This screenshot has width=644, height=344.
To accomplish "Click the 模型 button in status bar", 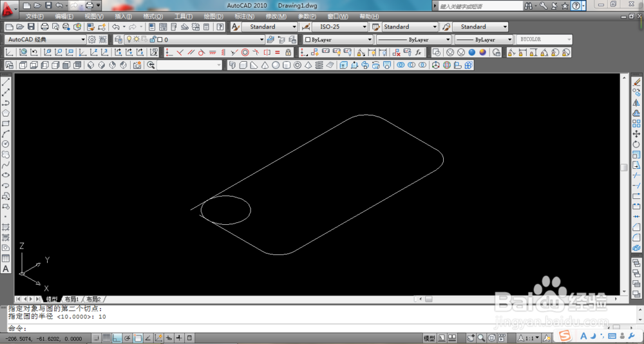I will pos(429,338).
